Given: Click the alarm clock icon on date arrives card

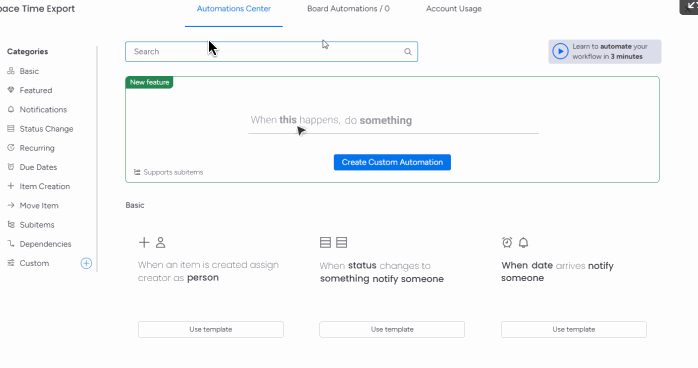Looking at the screenshot, I should tap(507, 243).
